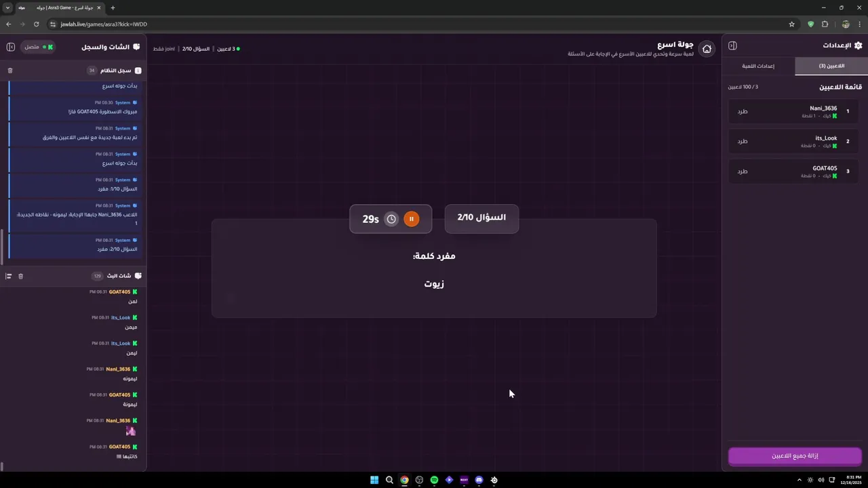Click the سجل النظام info icon

coord(138,70)
